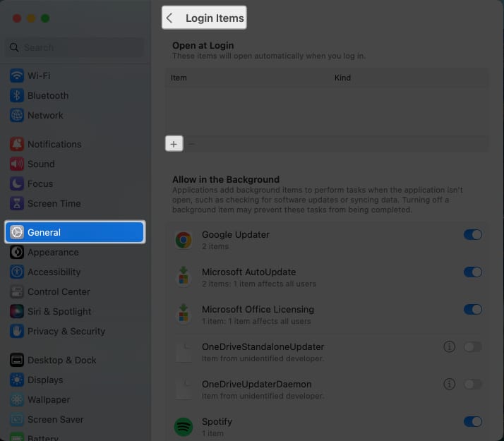Select the Google Updater text
The width and height of the screenshot is (504, 441).
pos(236,234)
